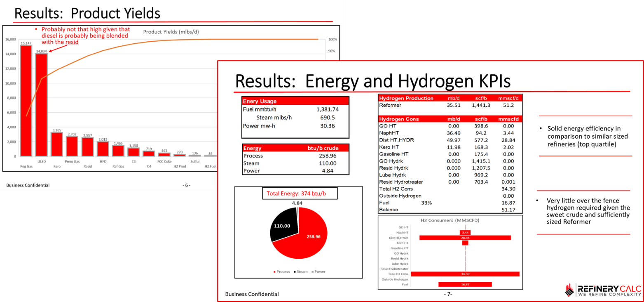Click 'Business Confidential' footer on slide 6
This screenshot has width=644, height=302.
tap(28, 185)
